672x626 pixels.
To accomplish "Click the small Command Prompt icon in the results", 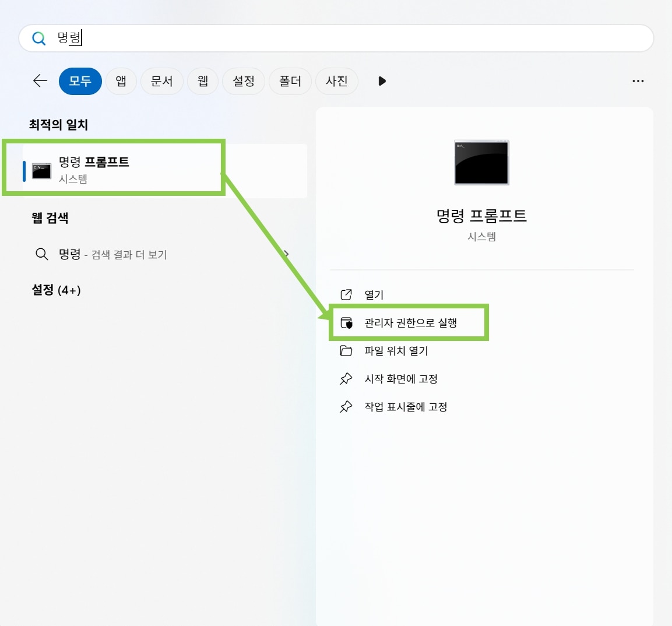I will pyautogui.click(x=41, y=171).
